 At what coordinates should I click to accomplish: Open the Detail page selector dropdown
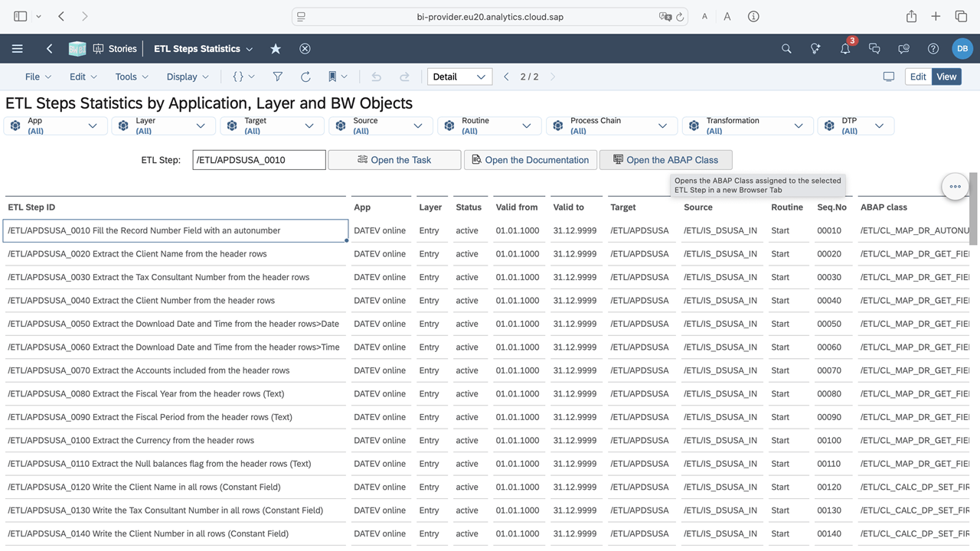(459, 77)
